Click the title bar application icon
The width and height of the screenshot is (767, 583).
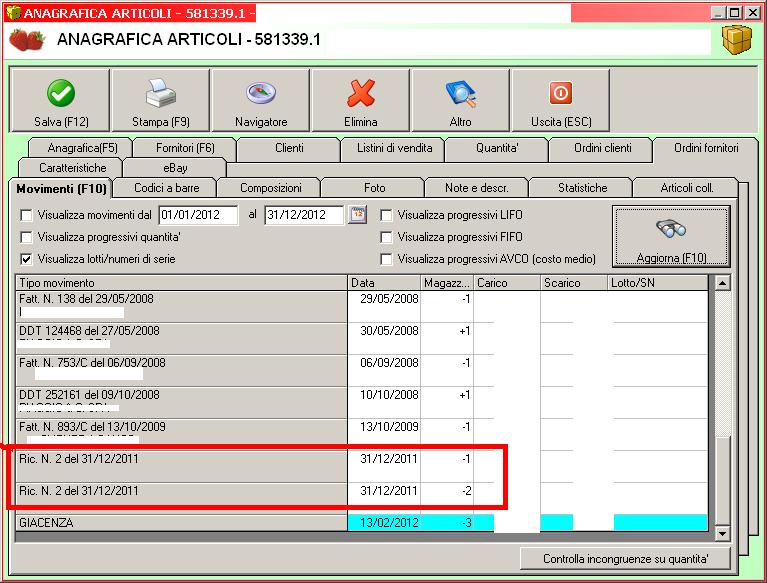click(13, 13)
